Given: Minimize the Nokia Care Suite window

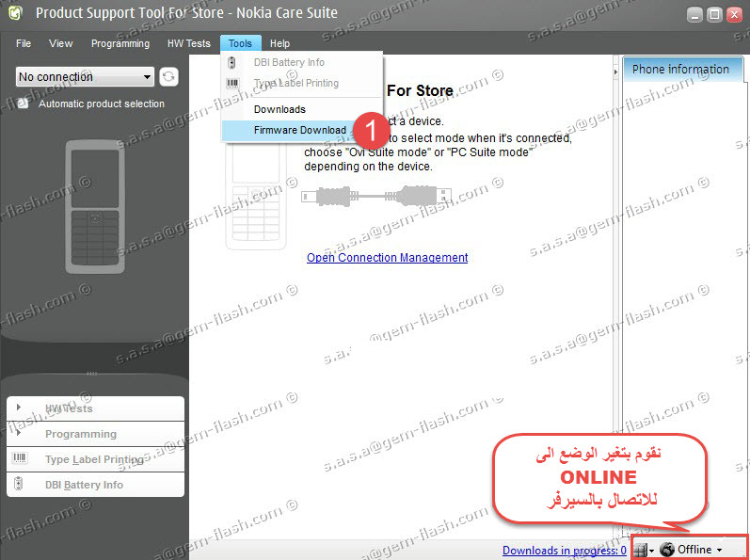Looking at the screenshot, I should coord(695,15).
